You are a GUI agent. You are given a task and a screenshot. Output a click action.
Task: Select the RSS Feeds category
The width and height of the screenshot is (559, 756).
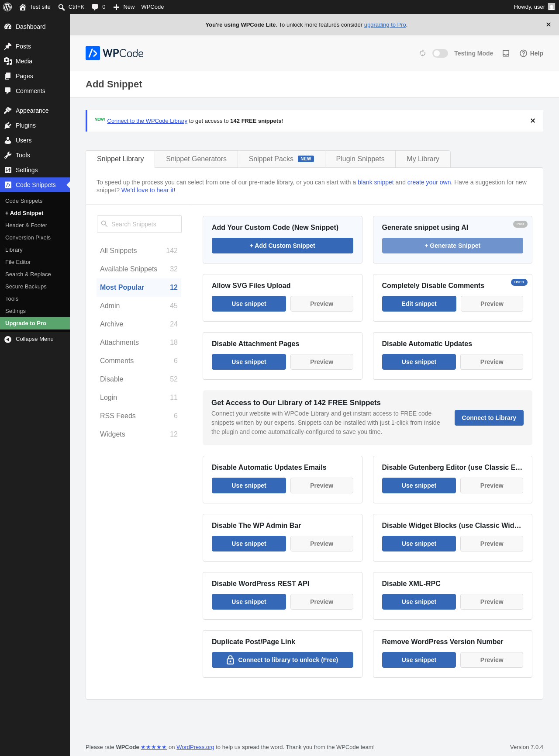[x=139, y=416]
